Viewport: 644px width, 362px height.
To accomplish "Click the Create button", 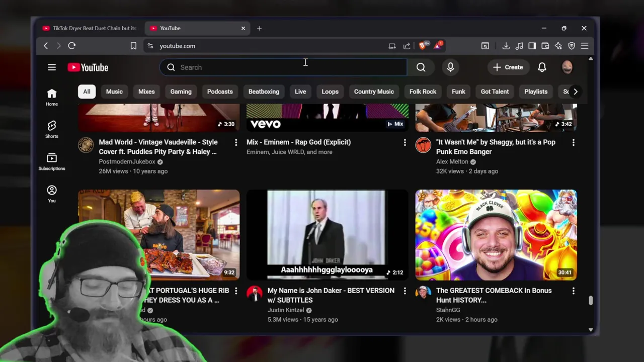I will click(x=508, y=67).
